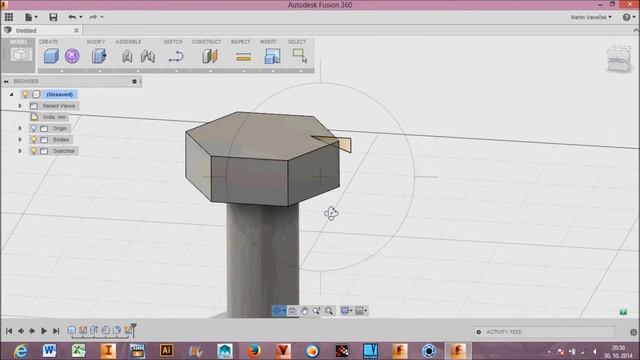Toggle the Sketches visibility bulb
This screenshot has height=360, width=640.
[x=33, y=151]
